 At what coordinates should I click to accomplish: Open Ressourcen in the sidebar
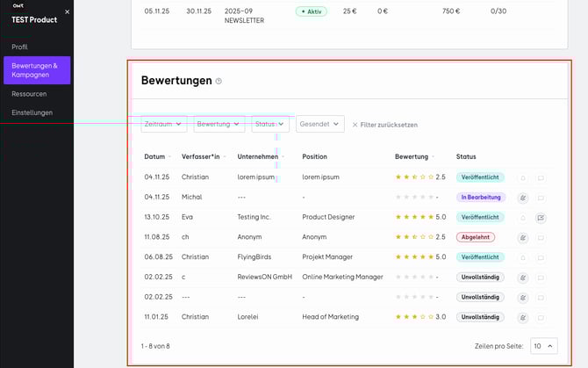(x=29, y=93)
